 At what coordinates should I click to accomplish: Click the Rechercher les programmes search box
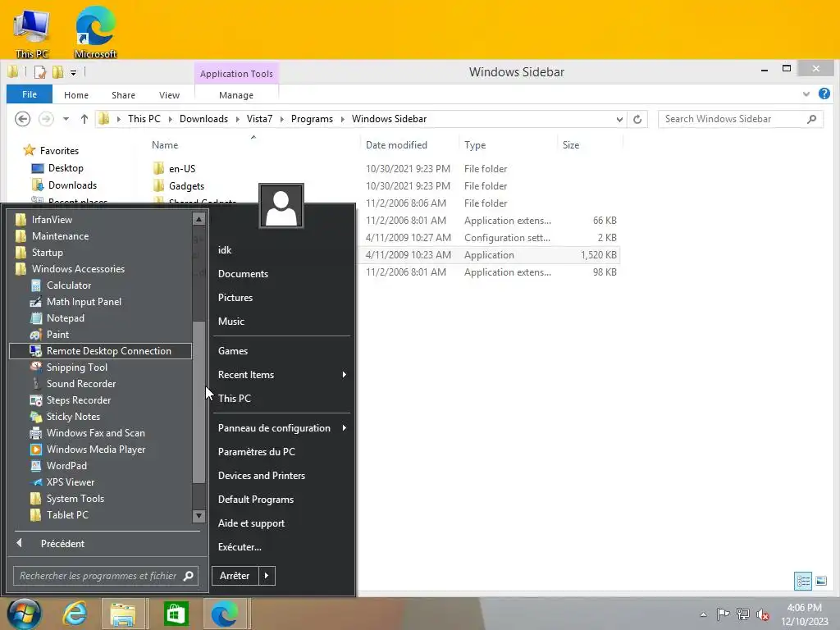coord(106,576)
